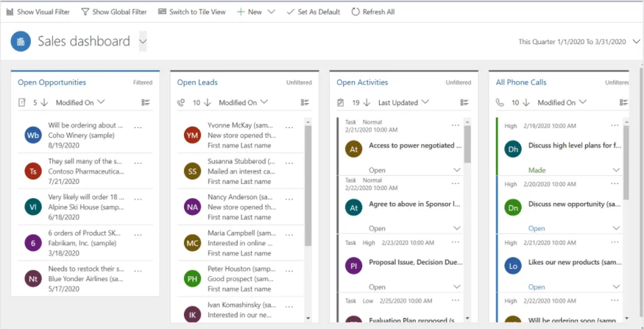This screenshot has height=329, width=644.
Task: Toggle sort direction arrow in All Phone Calls
Action: pos(526,103)
